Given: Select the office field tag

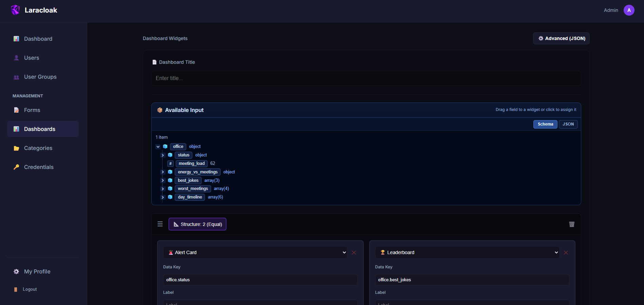Looking at the screenshot, I should 178,147.
